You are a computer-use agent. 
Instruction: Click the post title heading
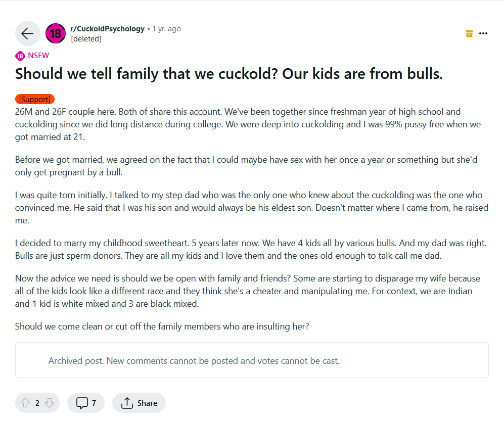228,74
